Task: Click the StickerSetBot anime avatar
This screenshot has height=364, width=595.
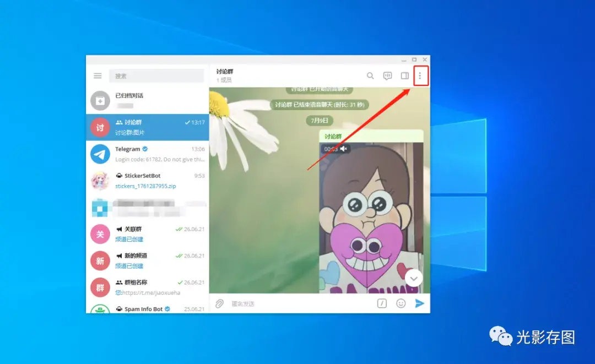Action: [100, 181]
